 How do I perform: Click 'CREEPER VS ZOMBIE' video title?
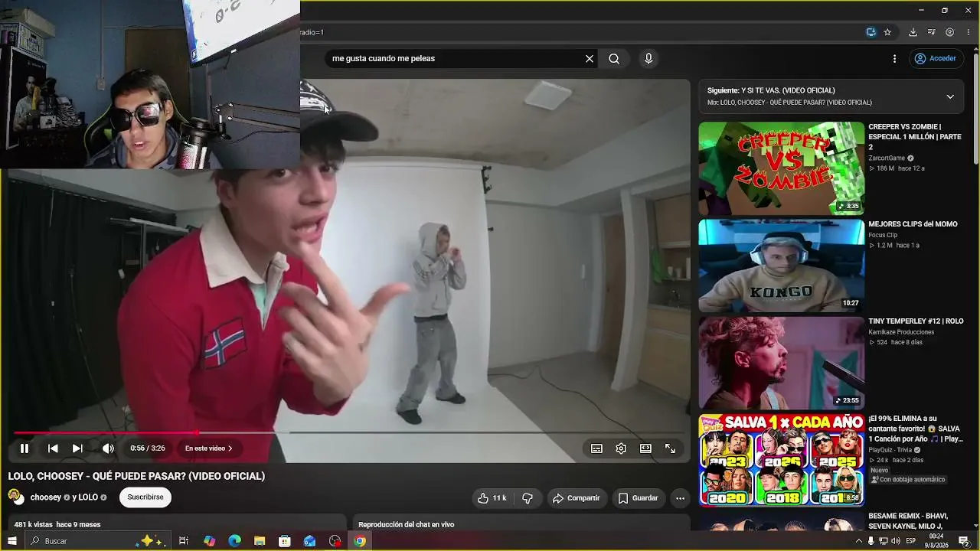click(915, 137)
